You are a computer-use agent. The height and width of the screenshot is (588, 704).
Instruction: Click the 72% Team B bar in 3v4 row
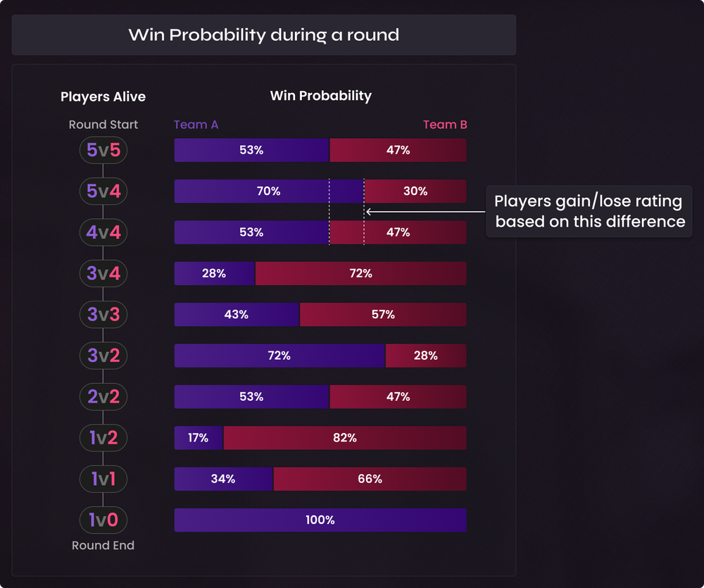tap(360, 273)
